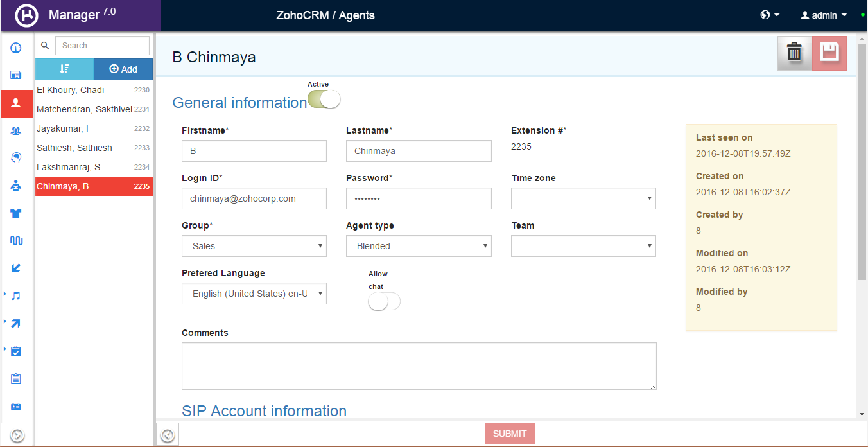Open the person-reading icon in sidebar

[16, 186]
